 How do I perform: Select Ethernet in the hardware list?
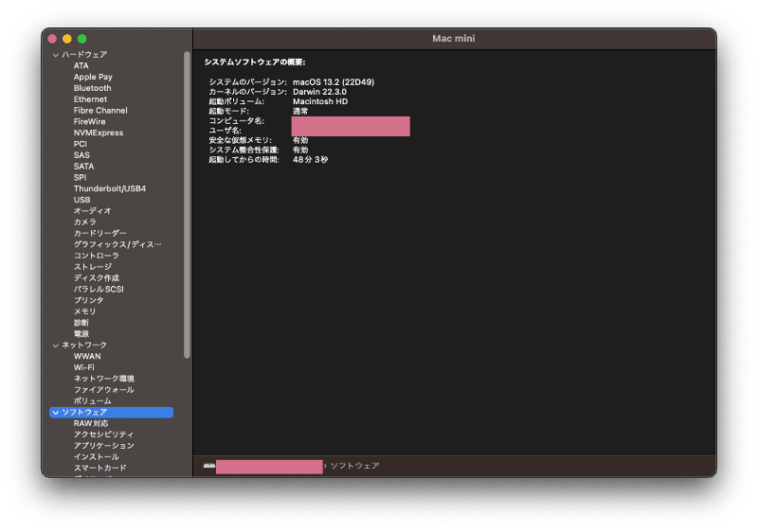(90, 99)
